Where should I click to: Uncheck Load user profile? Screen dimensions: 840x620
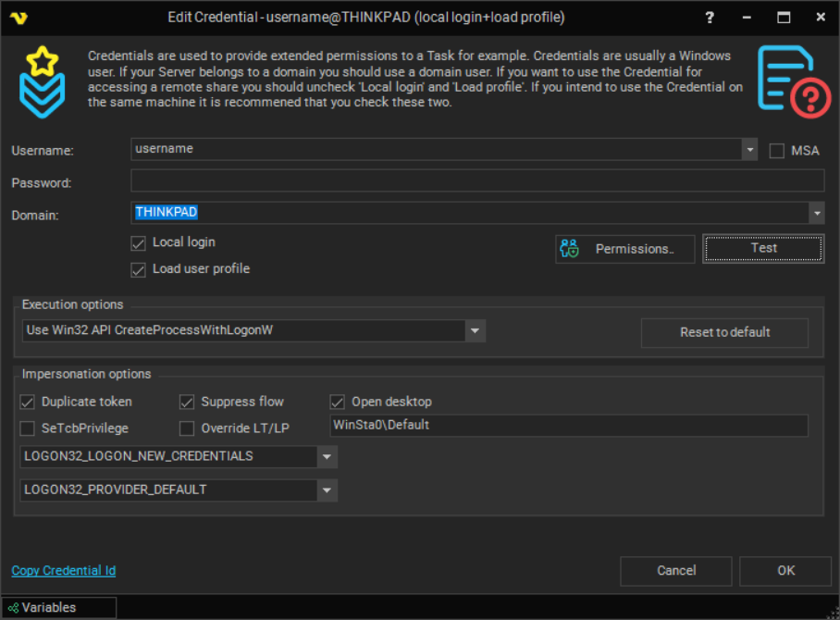point(138,268)
